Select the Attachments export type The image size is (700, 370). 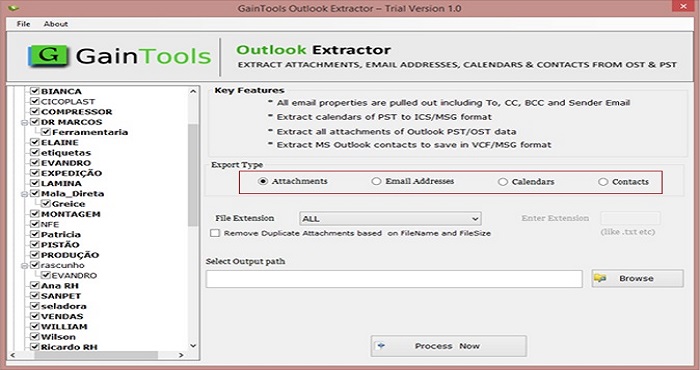tap(263, 181)
